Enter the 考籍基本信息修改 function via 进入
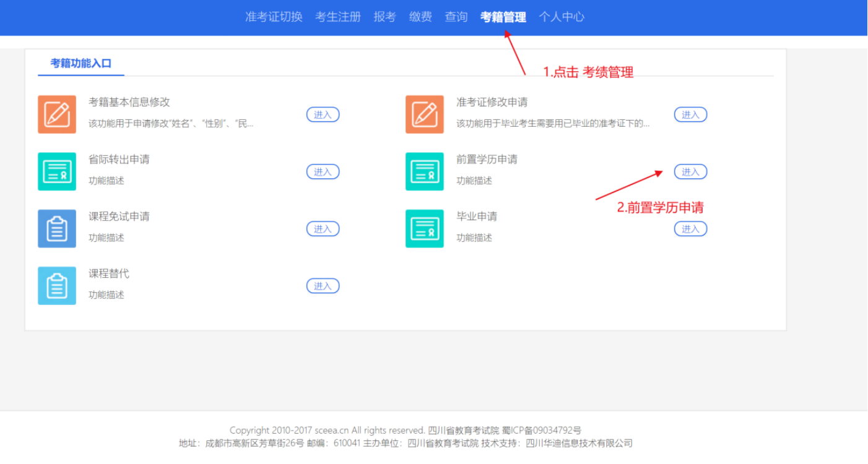 (x=323, y=114)
